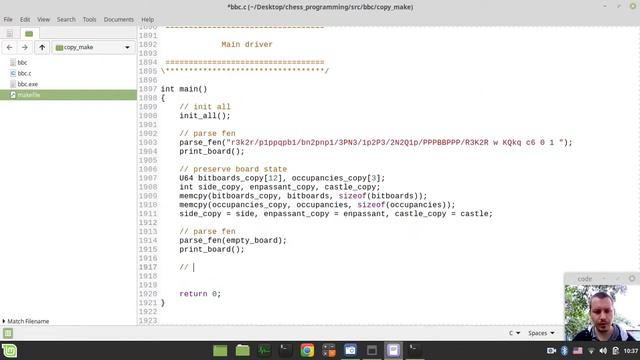The height and width of the screenshot is (360, 640).
Task: Open the Calculator from the taskbar
Action: tap(329, 351)
